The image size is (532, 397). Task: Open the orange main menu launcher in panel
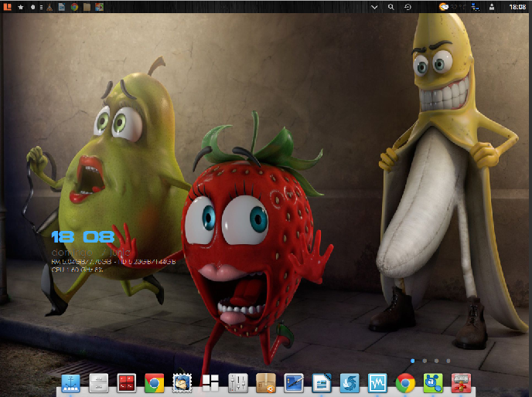6,6
